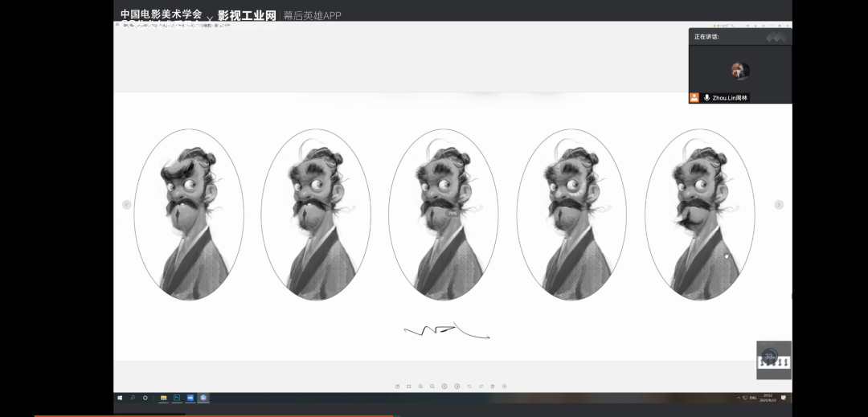Click the edit/open-externally icon in the viewer toolbar
Screen dimensions: 868x417
[398, 386]
